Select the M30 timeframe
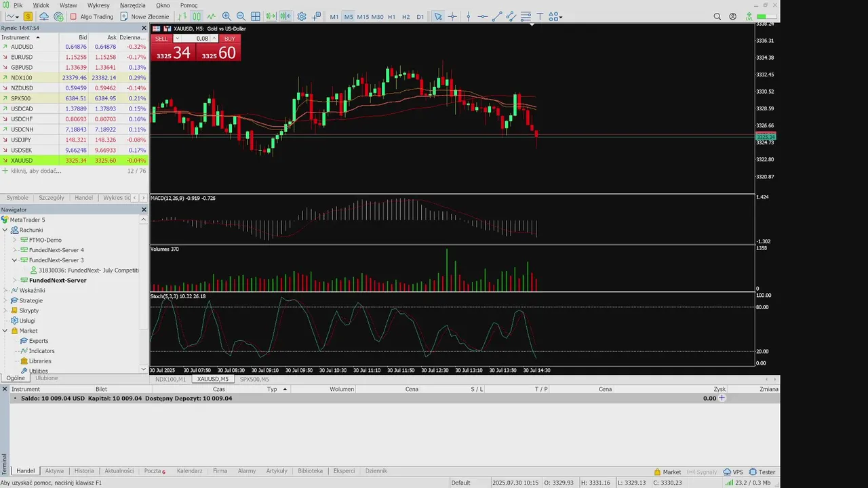This screenshot has width=868, height=488. pyautogui.click(x=377, y=17)
